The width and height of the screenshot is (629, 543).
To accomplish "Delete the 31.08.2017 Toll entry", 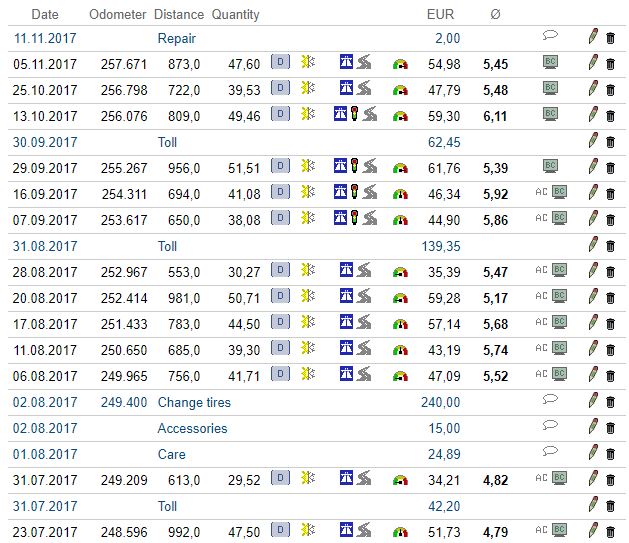I will pos(610,245).
